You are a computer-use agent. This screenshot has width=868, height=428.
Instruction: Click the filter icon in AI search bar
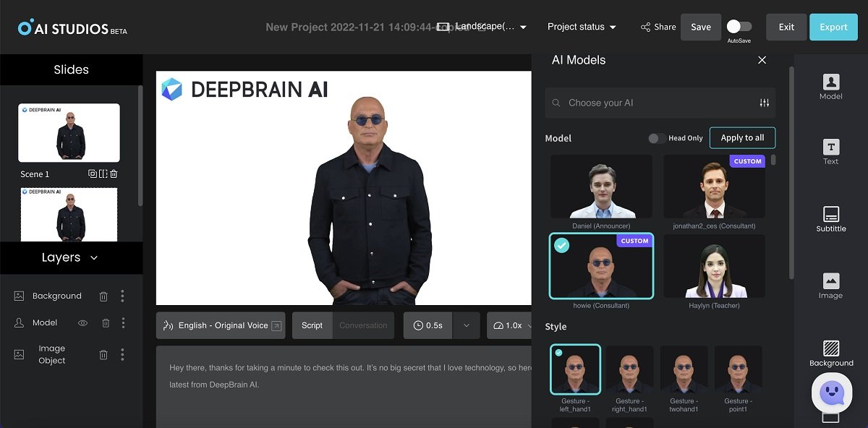764,103
